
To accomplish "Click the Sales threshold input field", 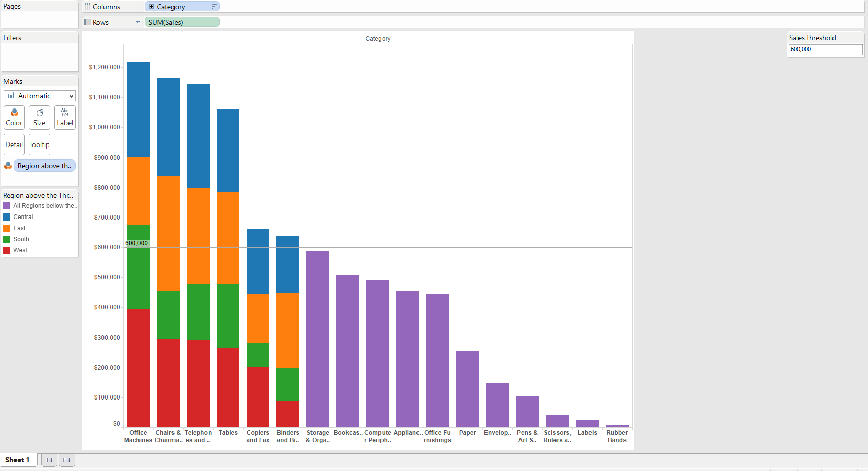I will 825,49.
